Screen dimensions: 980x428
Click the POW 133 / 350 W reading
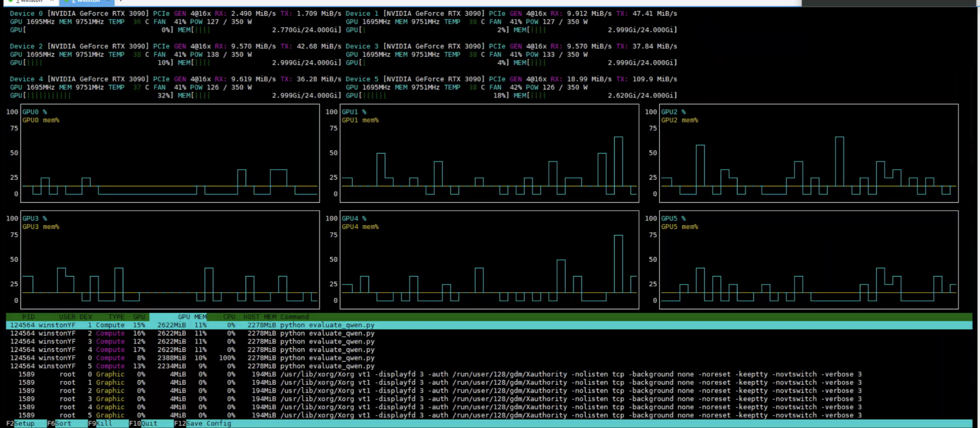click(x=557, y=54)
